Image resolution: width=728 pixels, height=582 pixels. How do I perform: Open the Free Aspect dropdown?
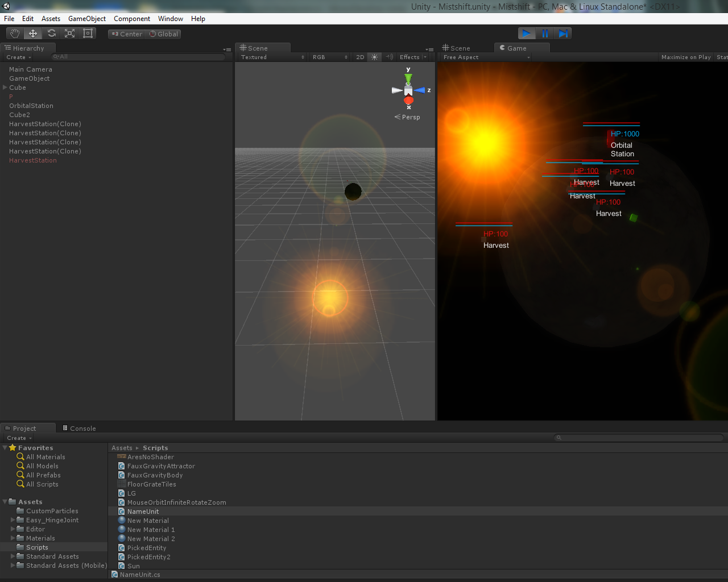coord(486,57)
